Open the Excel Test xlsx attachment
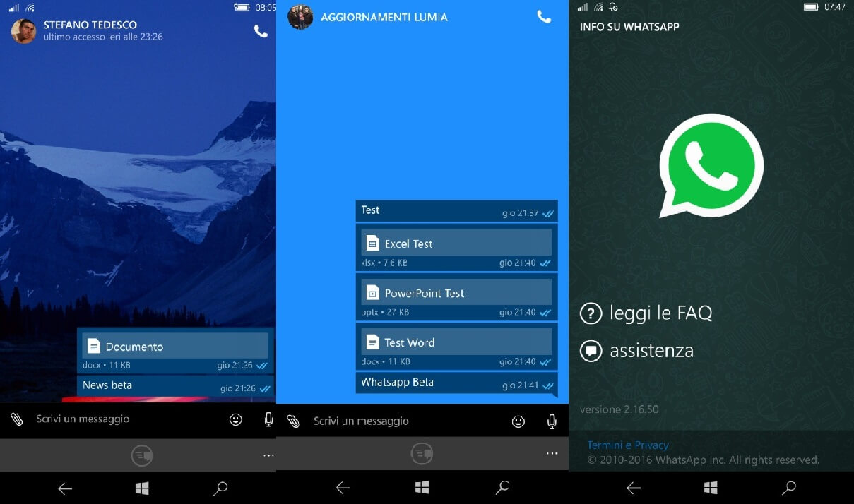The width and height of the screenshot is (854, 504). click(456, 244)
